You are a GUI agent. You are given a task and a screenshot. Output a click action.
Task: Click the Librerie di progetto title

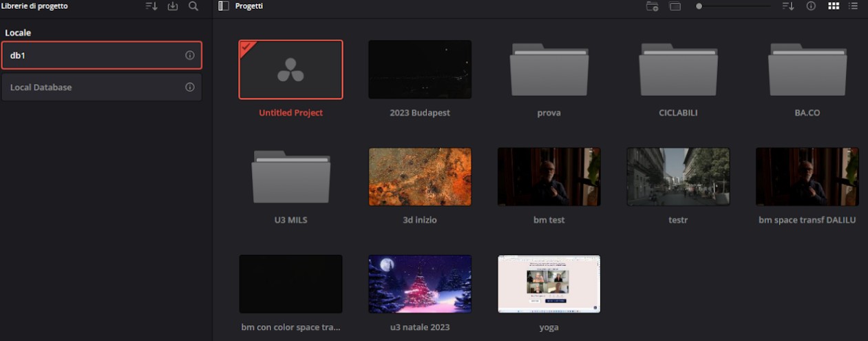(34, 6)
